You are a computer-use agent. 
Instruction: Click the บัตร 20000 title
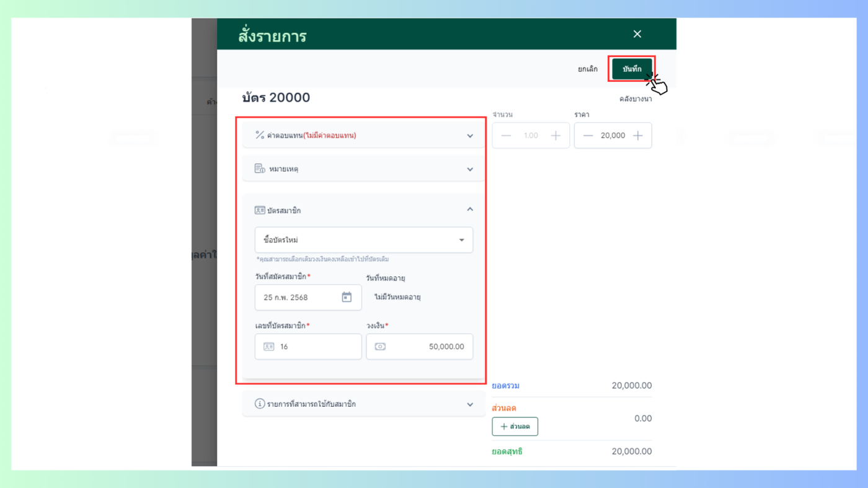click(276, 97)
